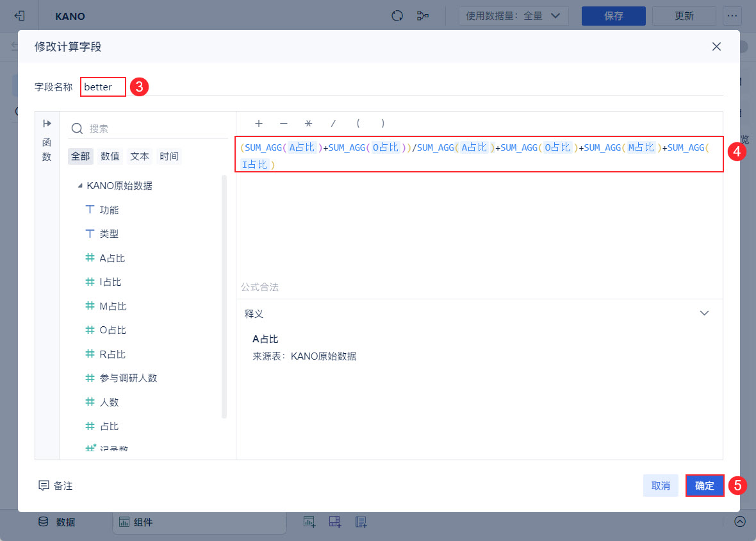Select the 类型 field
756x541 pixels.
tap(109, 234)
